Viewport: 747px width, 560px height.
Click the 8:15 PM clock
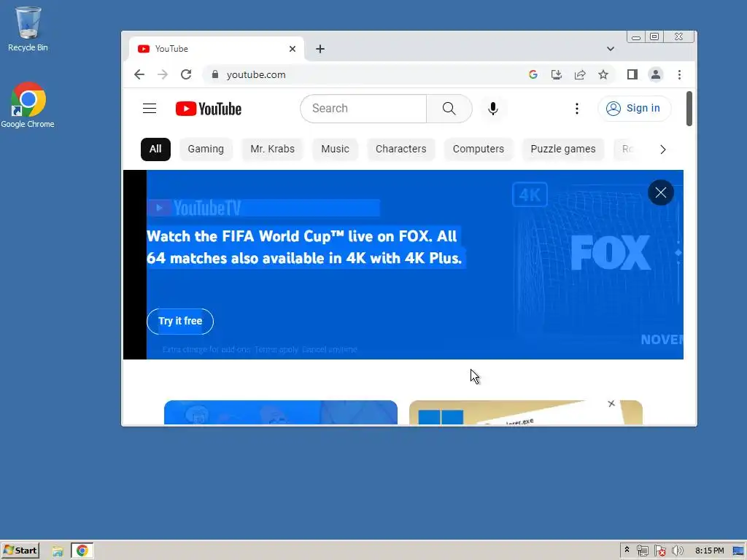click(709, 551)
